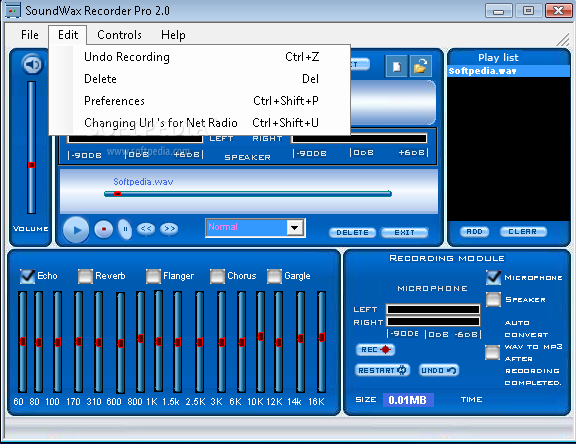Click ADD under the play list
Viewport: 576px width, 444px height.
coord(474,232)
